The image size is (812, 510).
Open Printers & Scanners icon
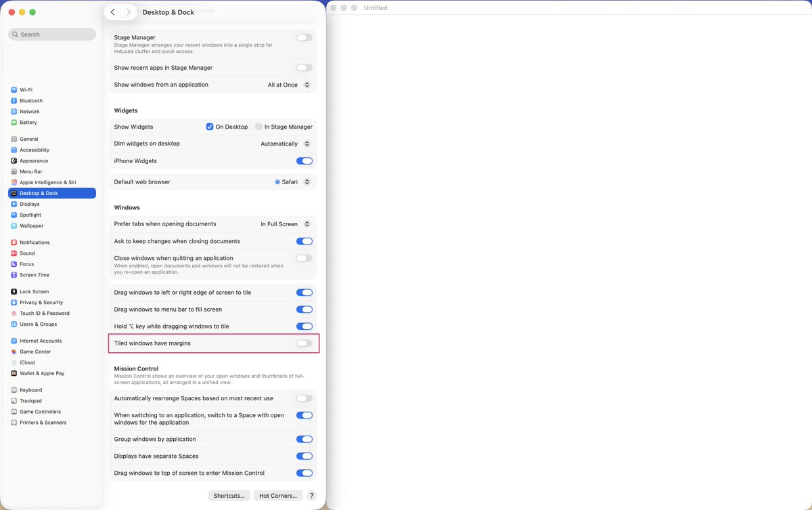pyautogui.click(x=14, y=423)
